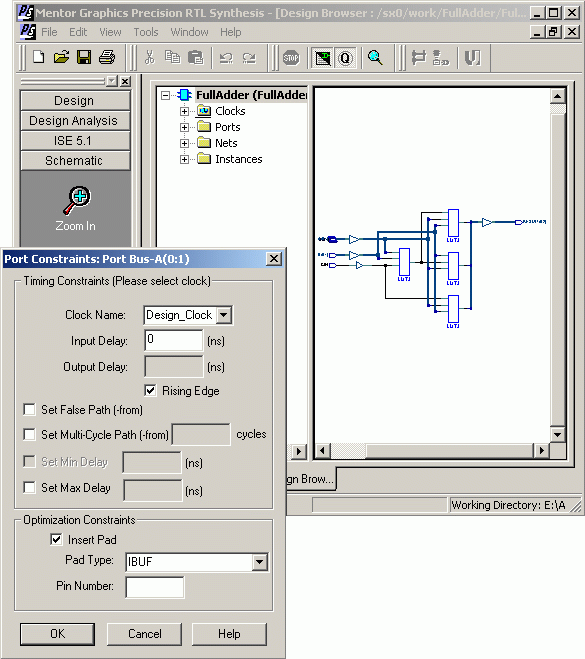
Task: Expand the Nets tree node
Action: click(184, 143)
